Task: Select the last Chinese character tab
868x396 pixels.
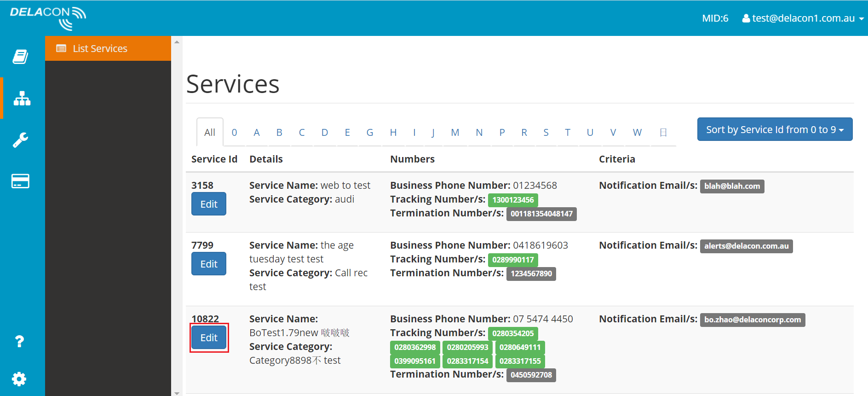Action: 663,133
